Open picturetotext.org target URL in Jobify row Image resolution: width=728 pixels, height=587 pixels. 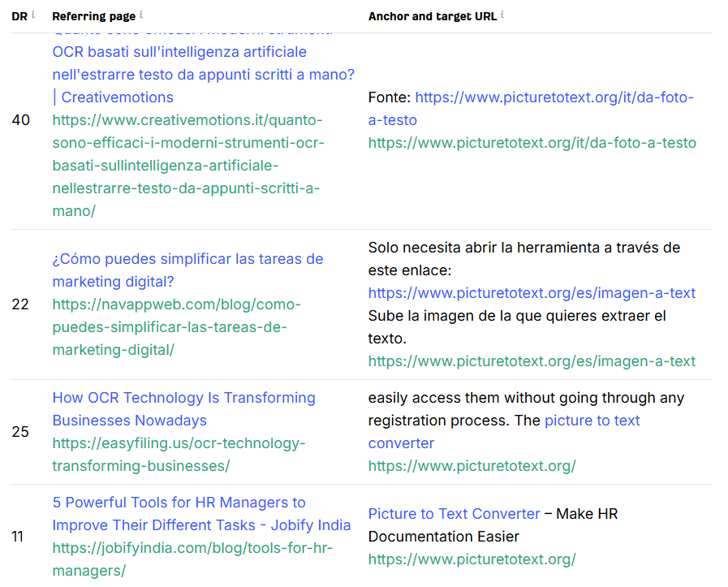tap(472, 559)
